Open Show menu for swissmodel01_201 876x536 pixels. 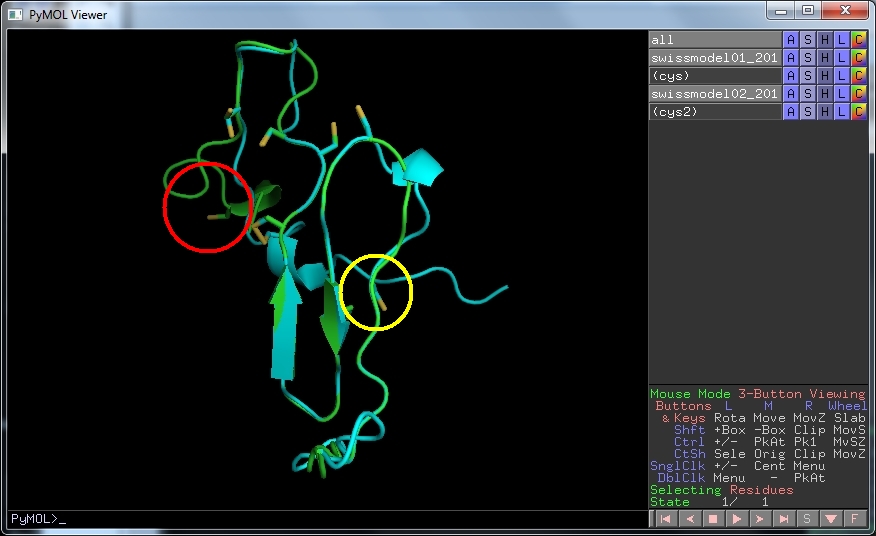[x=808, y=58]
